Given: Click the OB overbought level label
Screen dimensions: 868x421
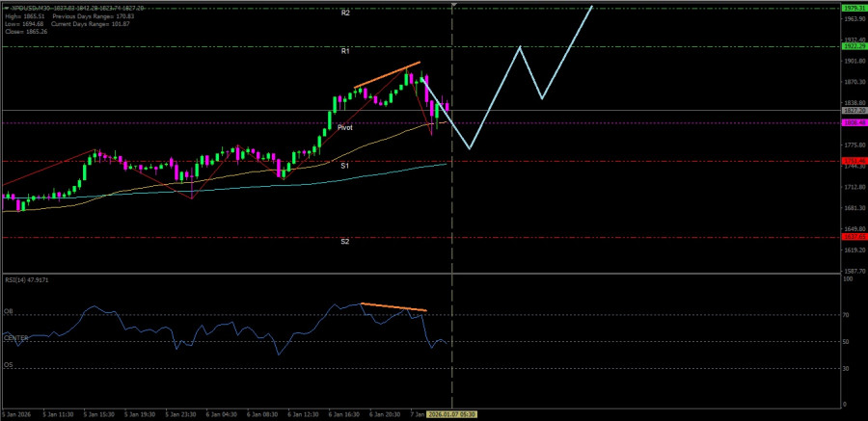Looking at the screenshot, I should click(8, 312).
